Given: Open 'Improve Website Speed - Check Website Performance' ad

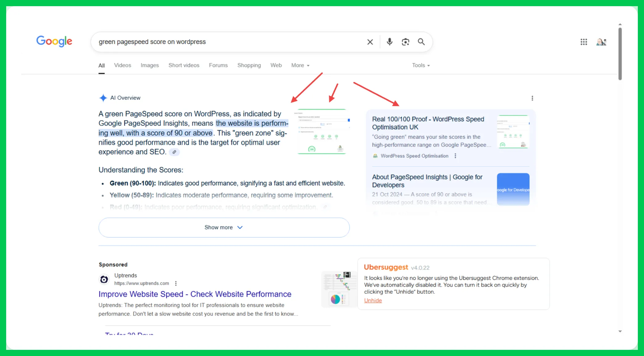Looking at the screenshot, I should coord(195,294).
